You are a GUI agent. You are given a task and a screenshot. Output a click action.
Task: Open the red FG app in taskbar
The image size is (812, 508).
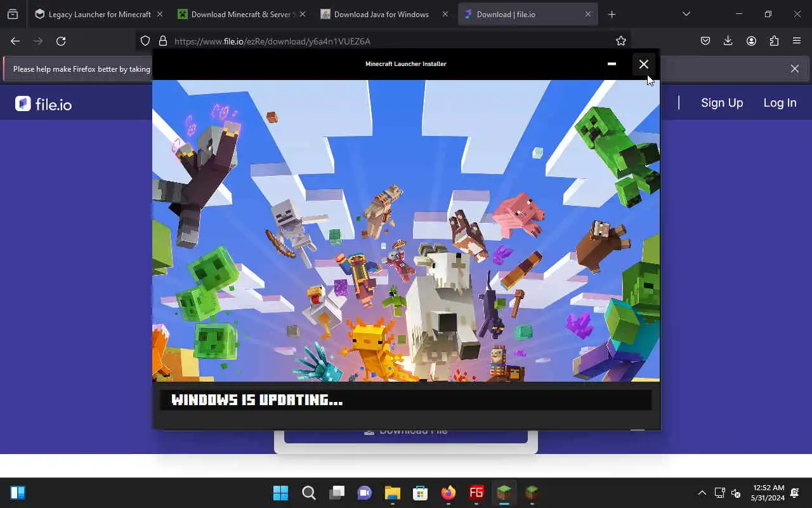click(476, 493)
